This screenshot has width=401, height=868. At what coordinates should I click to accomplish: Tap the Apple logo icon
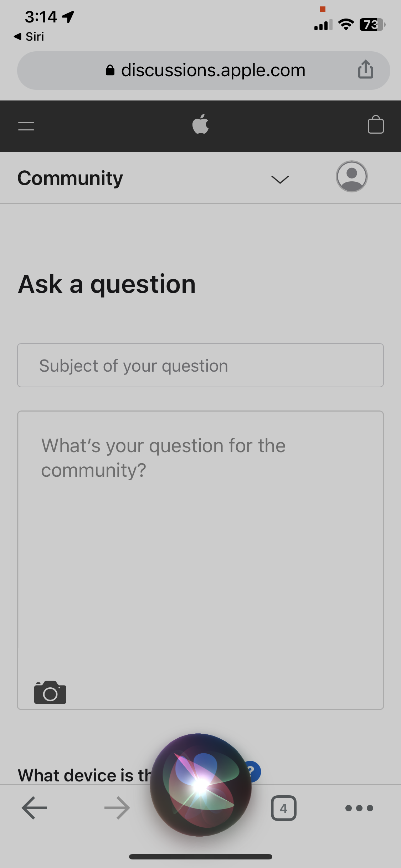click(x=200, y=124)
